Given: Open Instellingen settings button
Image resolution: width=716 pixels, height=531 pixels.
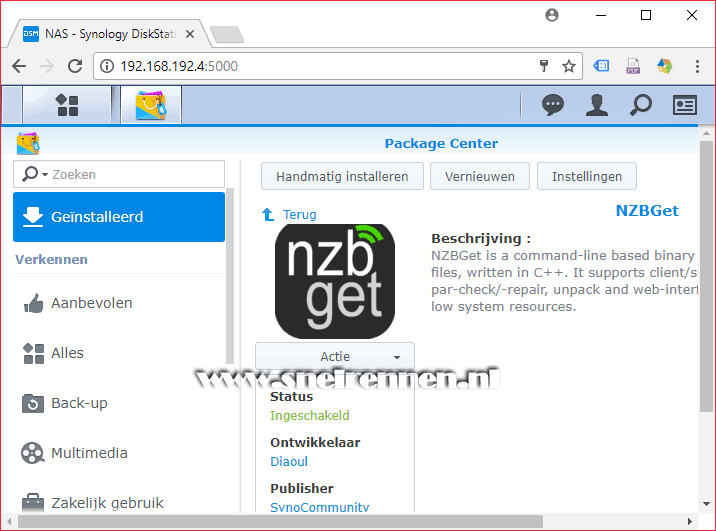Looking at the screenshot, I should pyautogui.click(x=587, y=176).
